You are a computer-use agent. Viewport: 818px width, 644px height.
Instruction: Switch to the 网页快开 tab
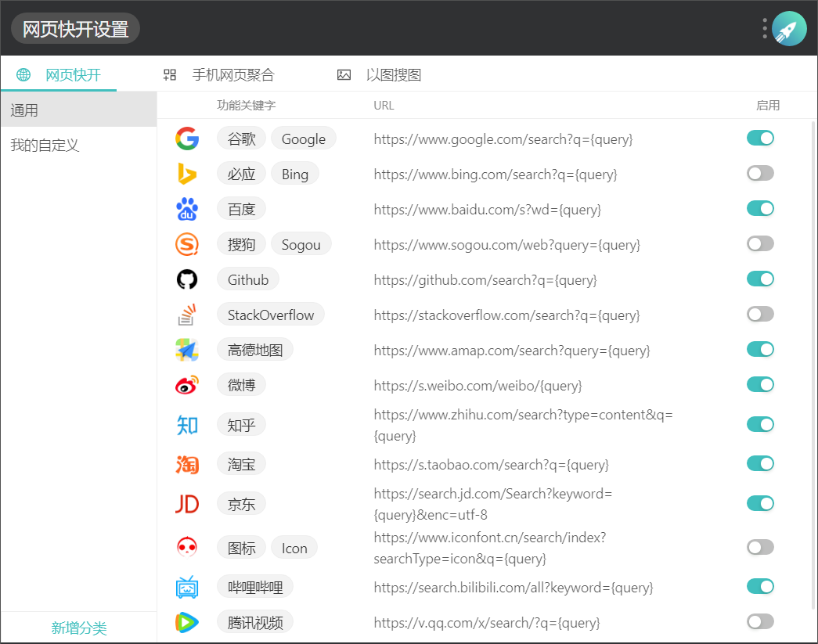point(59,74)
